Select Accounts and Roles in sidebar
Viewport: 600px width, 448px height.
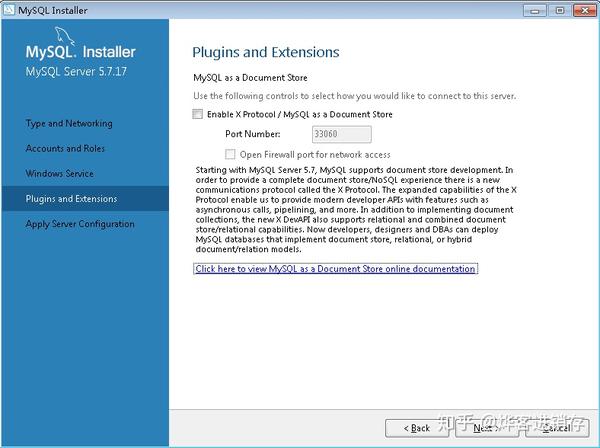pos(65,148)
